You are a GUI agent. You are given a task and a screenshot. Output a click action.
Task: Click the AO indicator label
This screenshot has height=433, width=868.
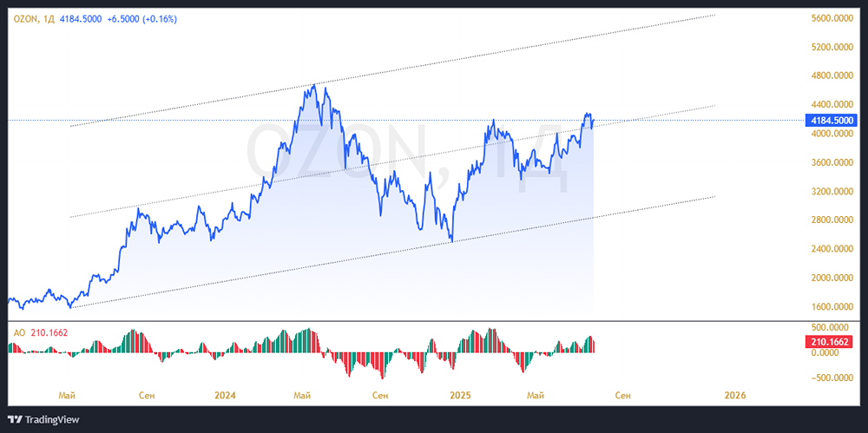pos(19,333)
